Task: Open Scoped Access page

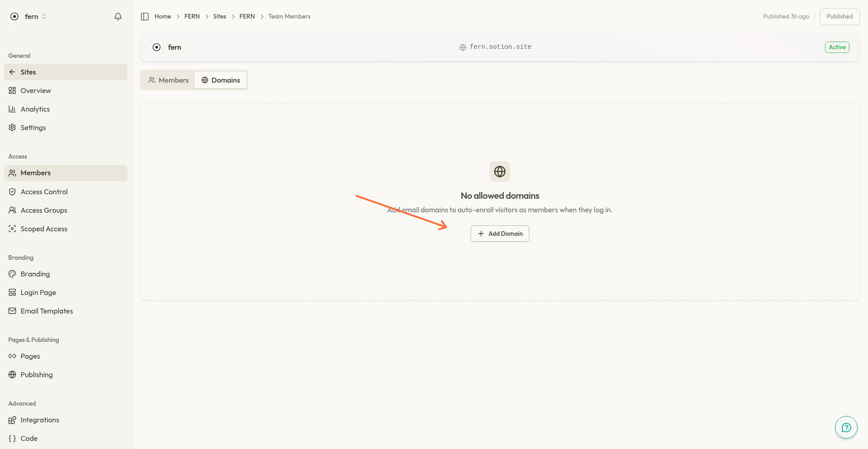Action: coord(66,229)
